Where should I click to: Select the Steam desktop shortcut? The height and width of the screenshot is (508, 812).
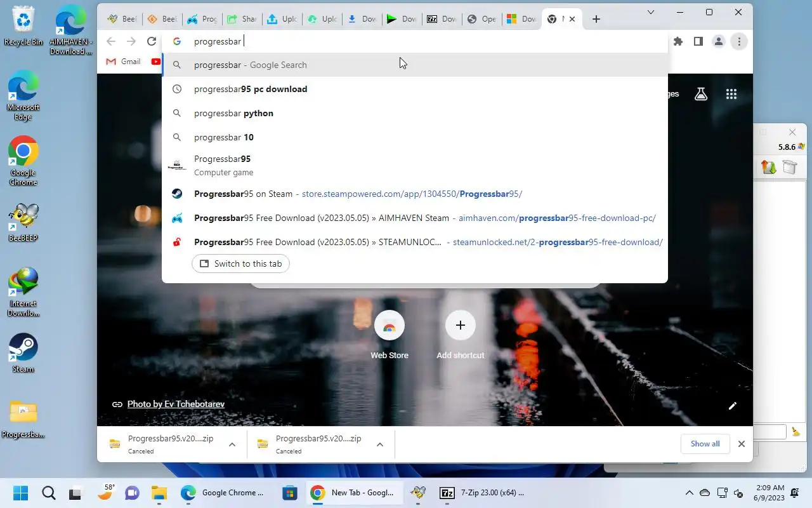(23, 353)
